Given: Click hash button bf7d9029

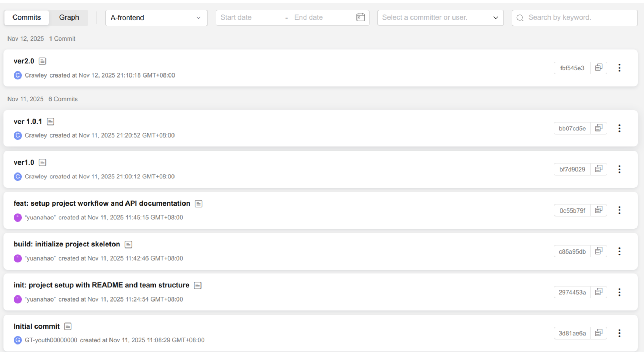Looking at the screenshot, I should tap(572, 169).
